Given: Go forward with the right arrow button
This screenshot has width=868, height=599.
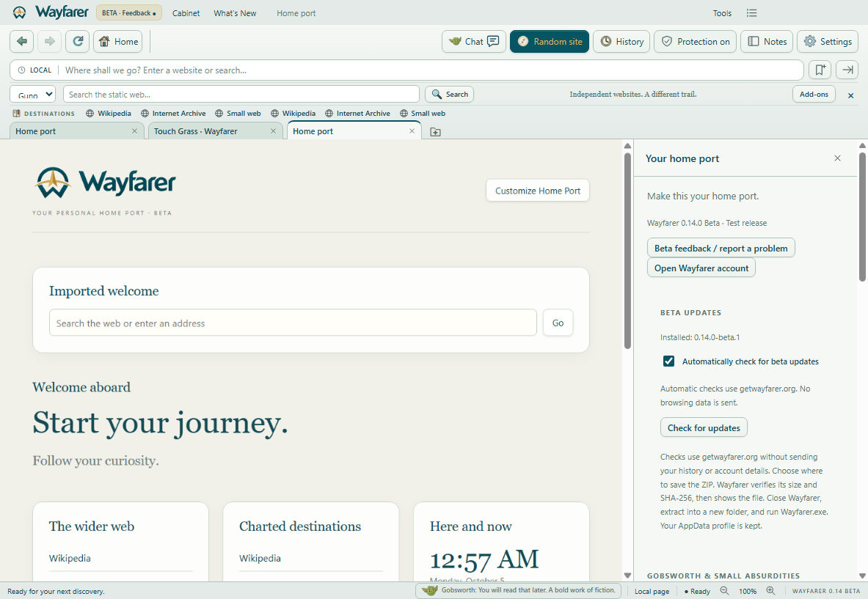Looking at the screenshot, I should (49, 42).
